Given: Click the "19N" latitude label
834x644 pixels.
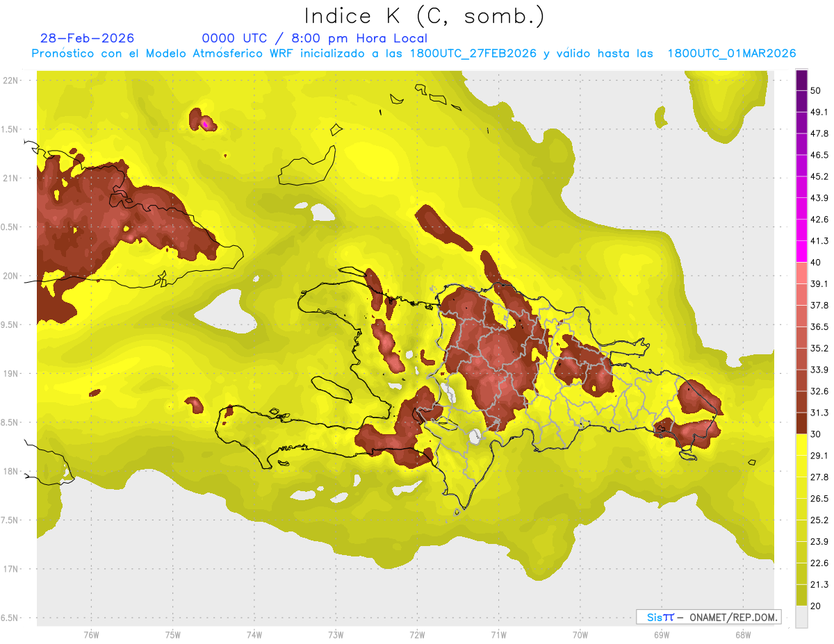Looking at the screenshot, I should tap(10, 373).
